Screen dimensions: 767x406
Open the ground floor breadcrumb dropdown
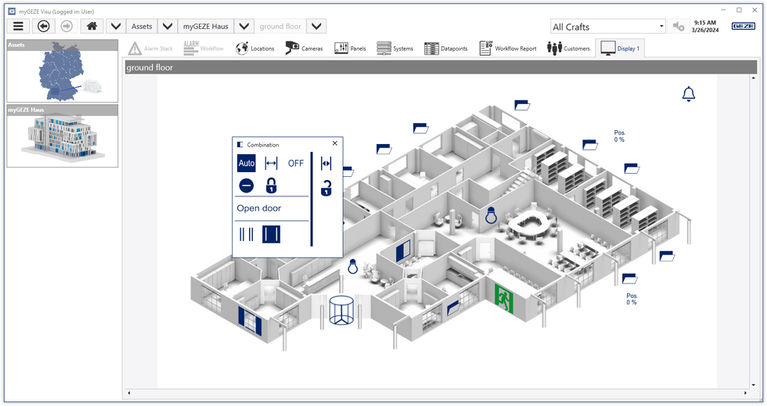pyautogui.click(x=316, y=26)
